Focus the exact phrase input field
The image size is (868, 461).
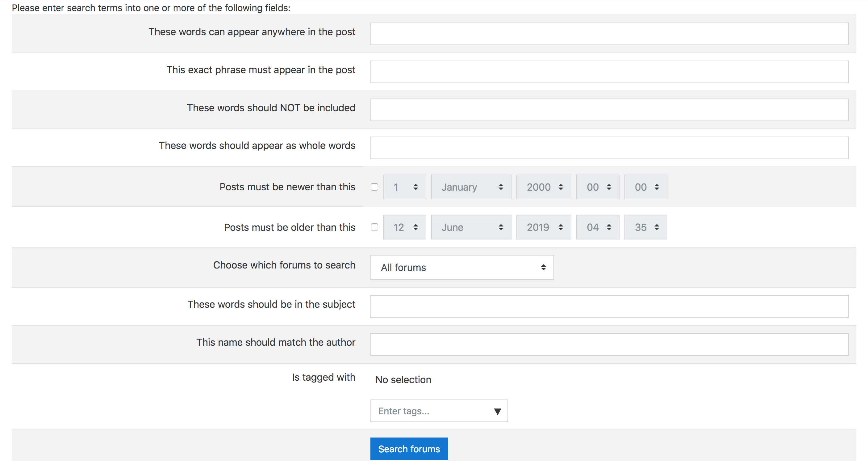click(609, 72)
